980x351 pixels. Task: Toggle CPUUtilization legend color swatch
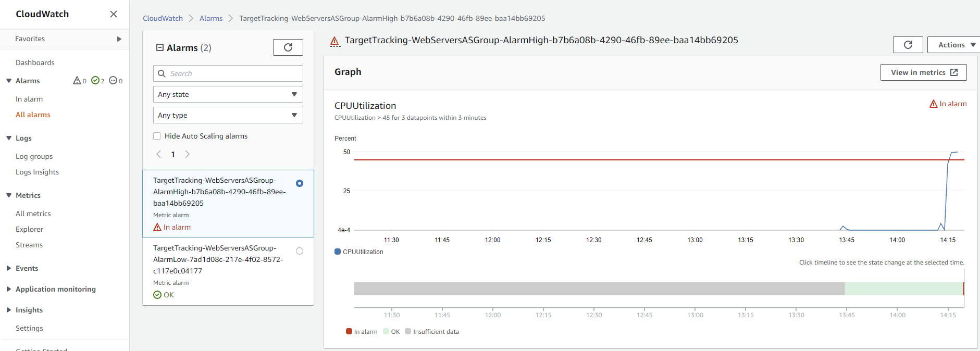pos(338,252)
